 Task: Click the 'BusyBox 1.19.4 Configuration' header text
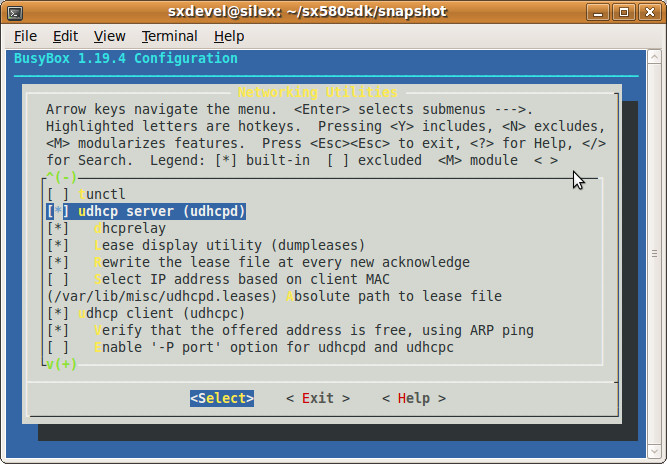[x=126, y=58]
